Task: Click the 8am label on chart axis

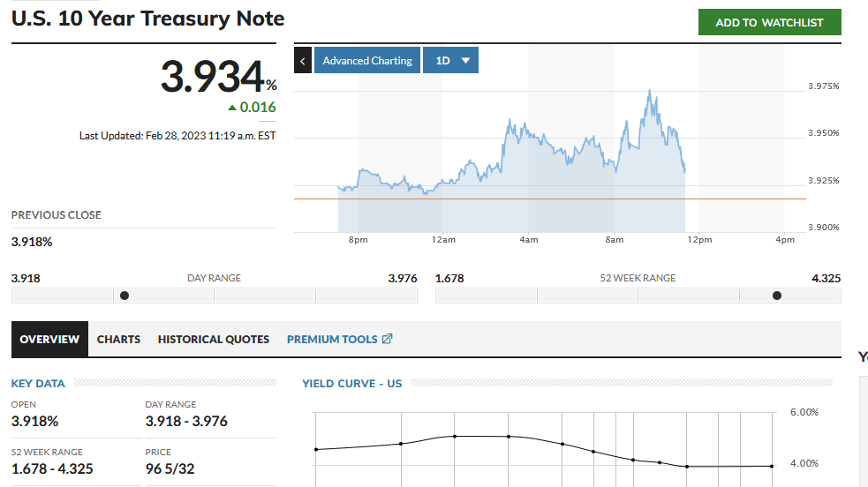Action: click(x=614, y=239)
